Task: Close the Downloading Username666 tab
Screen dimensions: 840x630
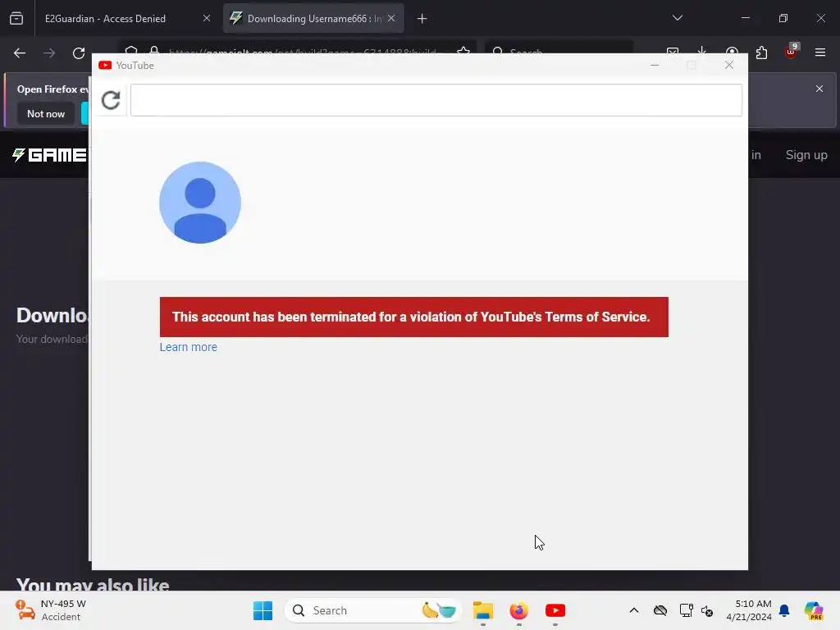Action: 391,19
